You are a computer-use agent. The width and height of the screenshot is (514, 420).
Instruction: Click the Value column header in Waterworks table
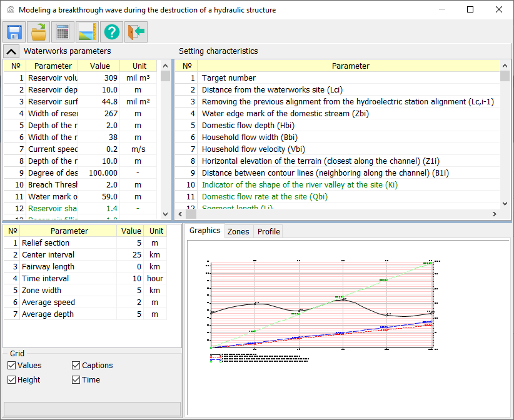pyautogui.click(x=99, y=66)
